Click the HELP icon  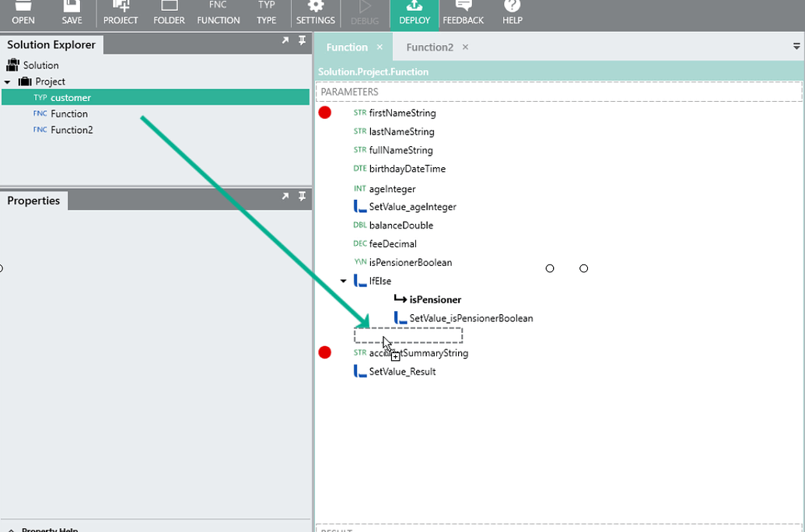[x=512, y=13]
